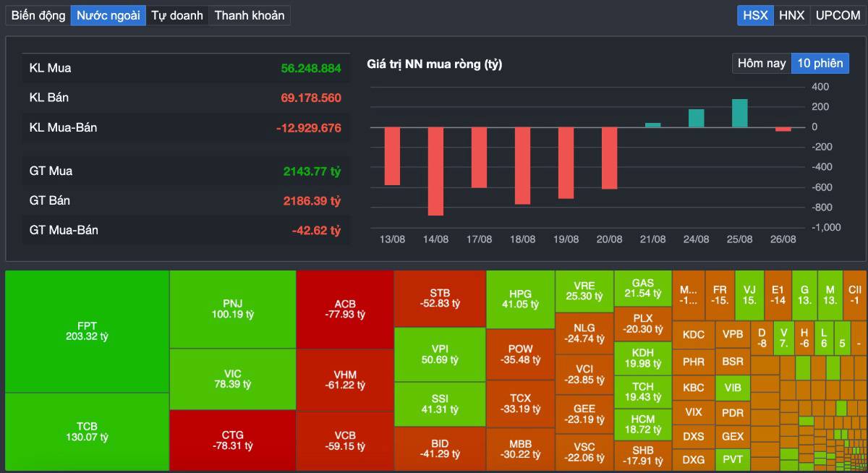Click the FPT 203.32 tỷ treemap cell

[87, 331]
